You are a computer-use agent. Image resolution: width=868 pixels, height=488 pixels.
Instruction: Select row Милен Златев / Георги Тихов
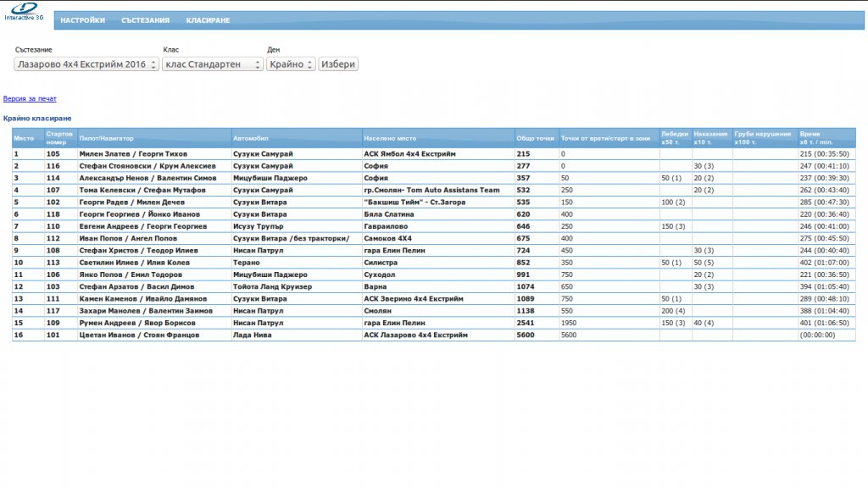click(434, 154)
